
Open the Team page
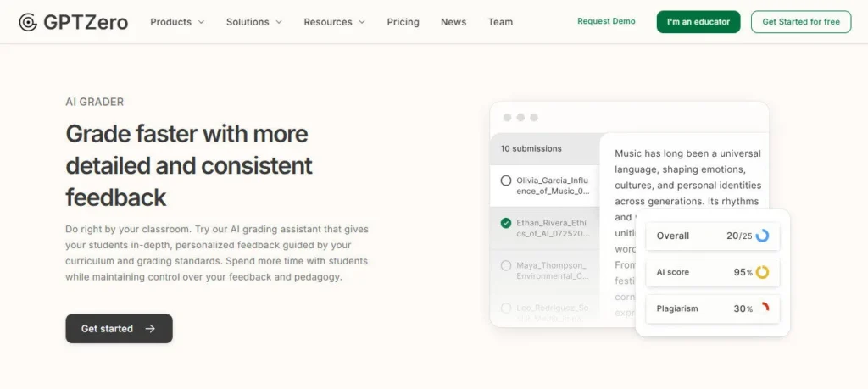[x=500, y=22]
